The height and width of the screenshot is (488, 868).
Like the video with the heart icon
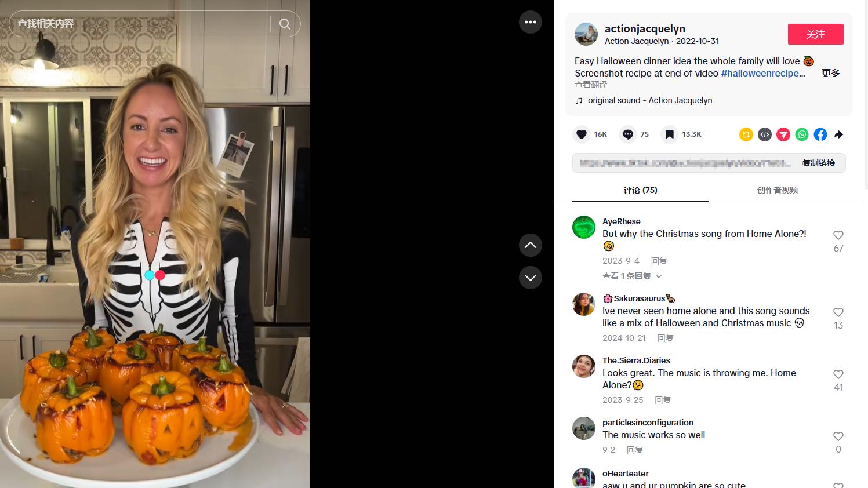click(582, 134)
